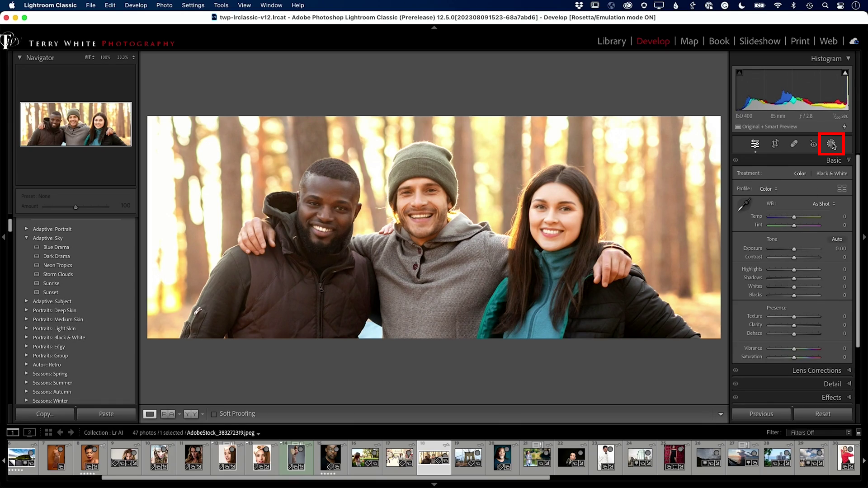The image size is (868, 488).
Task: Open the WB As Shot dropdown
Action: click(x=823, y=204)
